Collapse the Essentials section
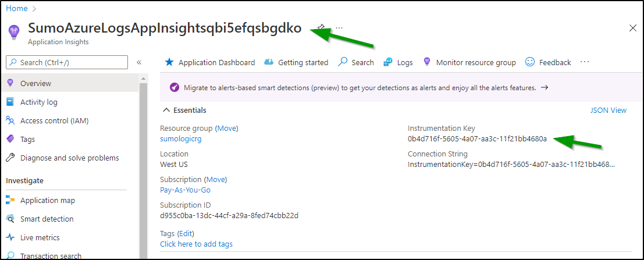The width and height of the screenshot is (644, 260). point(185,110)
